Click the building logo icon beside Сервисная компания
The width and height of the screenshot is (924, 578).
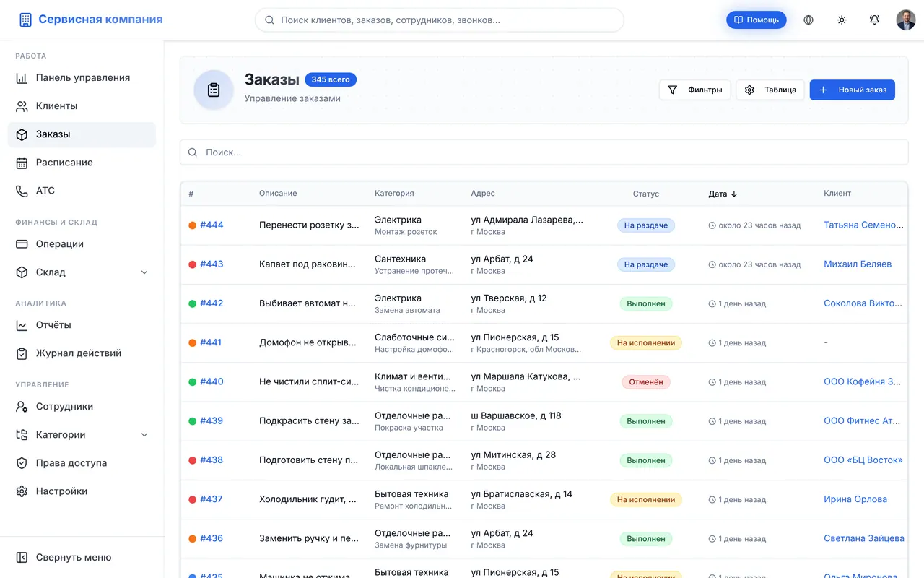point(25,20)
